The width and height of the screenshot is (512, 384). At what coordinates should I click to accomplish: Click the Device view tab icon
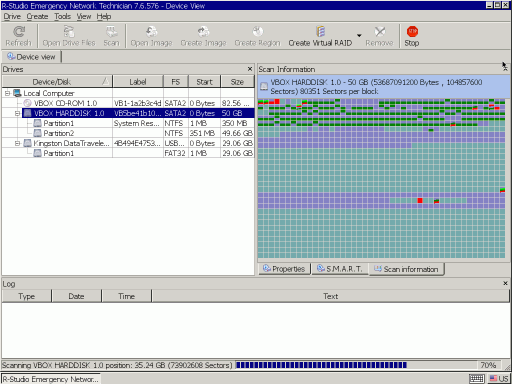(x=11, y=56)
